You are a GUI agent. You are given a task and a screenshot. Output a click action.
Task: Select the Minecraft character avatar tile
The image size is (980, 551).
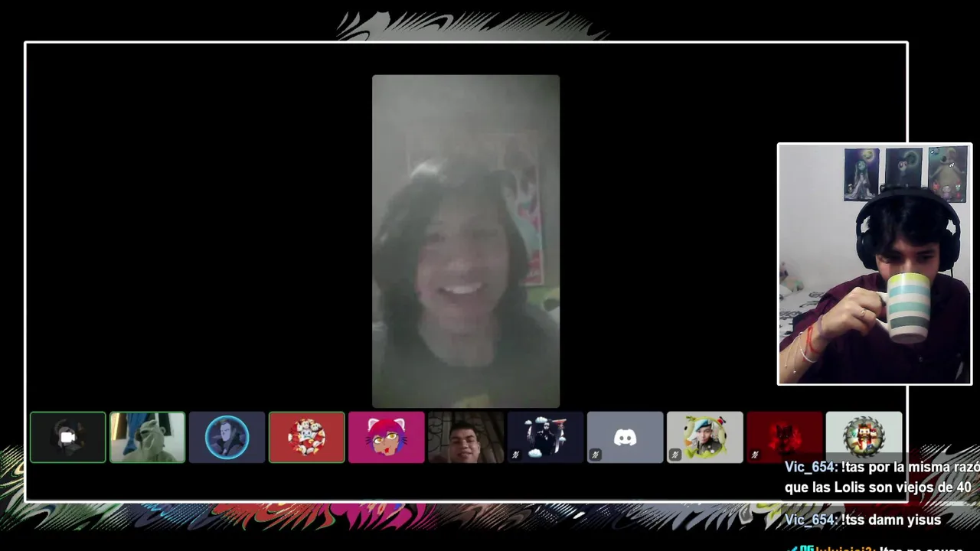tap(864, 437)
